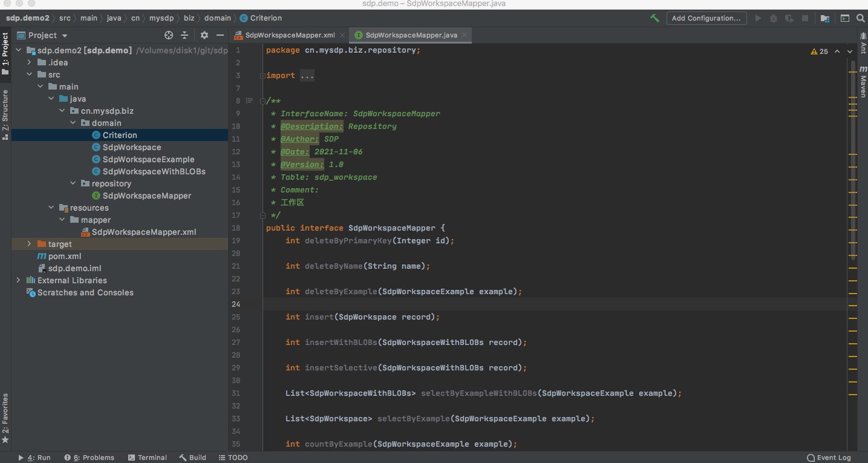Viewport: 868px width, 463px height.
Task: Place cursor on deleteByName method at line 21
Action: (334, 266)
